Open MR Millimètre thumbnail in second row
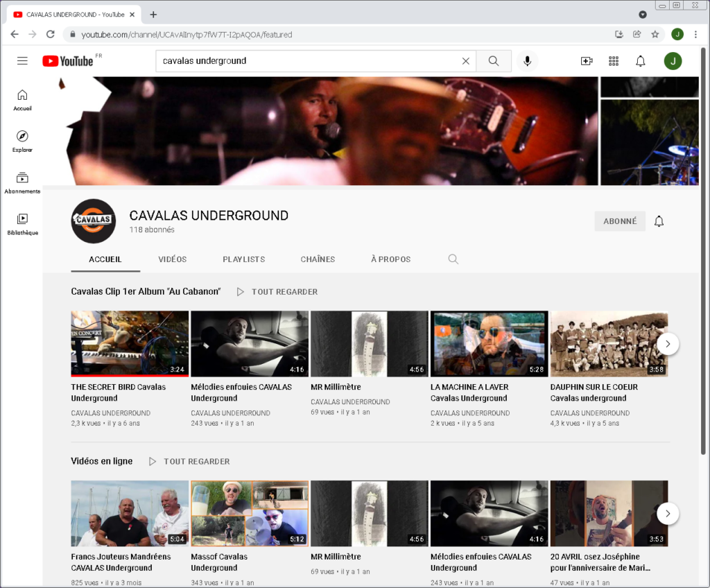Screen dimensions: 710x588 tap(370, 513)
